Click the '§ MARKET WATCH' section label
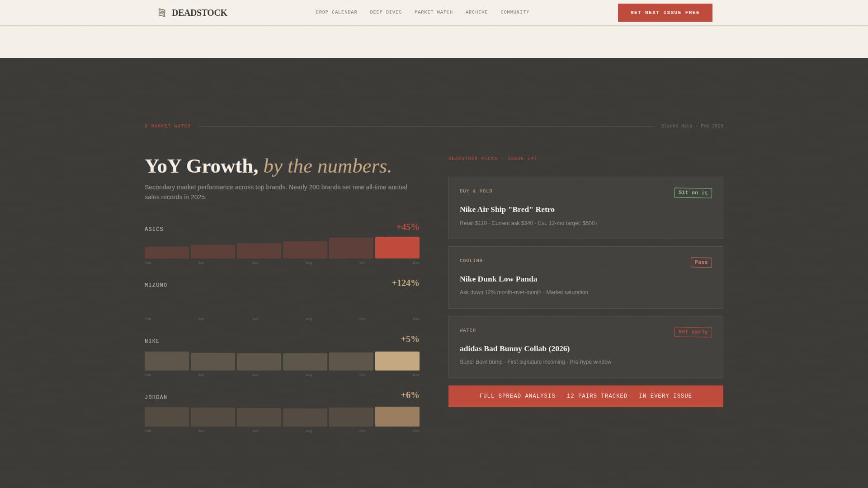 tap(168, 126)
